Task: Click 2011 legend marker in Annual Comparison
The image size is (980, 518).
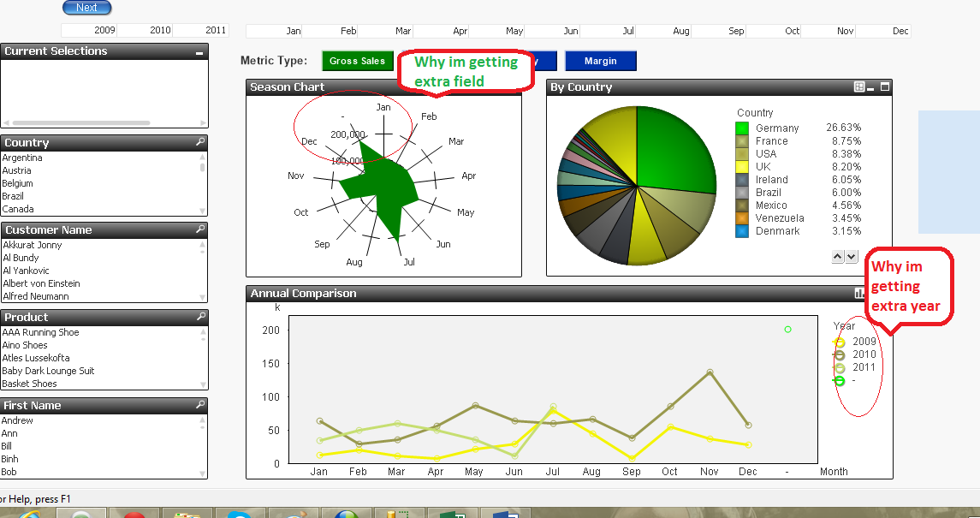Action: pyautogui.click(x=840, y=367)
